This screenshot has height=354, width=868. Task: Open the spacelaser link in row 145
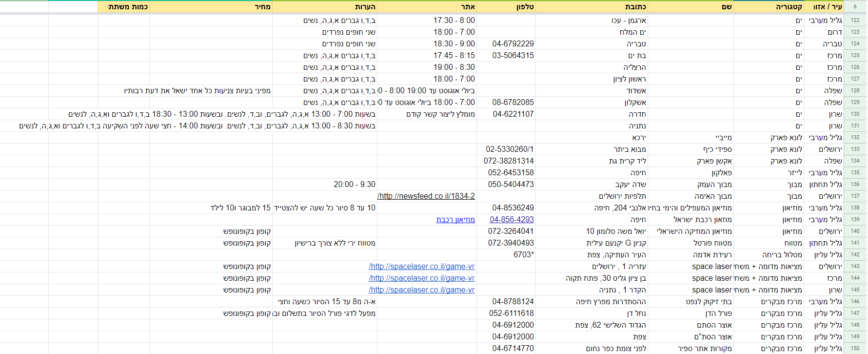click(x=422, y=290)
